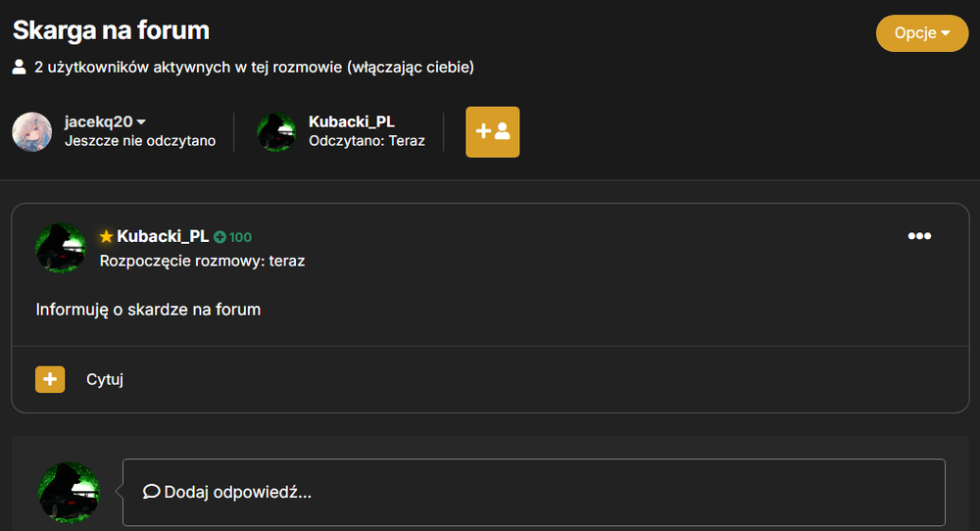Image resolution: width=980 pixels, height=531 pixels.
Task: Expand the jacekq20 participant dropdown arrow
Action: [x=141, y=121]
